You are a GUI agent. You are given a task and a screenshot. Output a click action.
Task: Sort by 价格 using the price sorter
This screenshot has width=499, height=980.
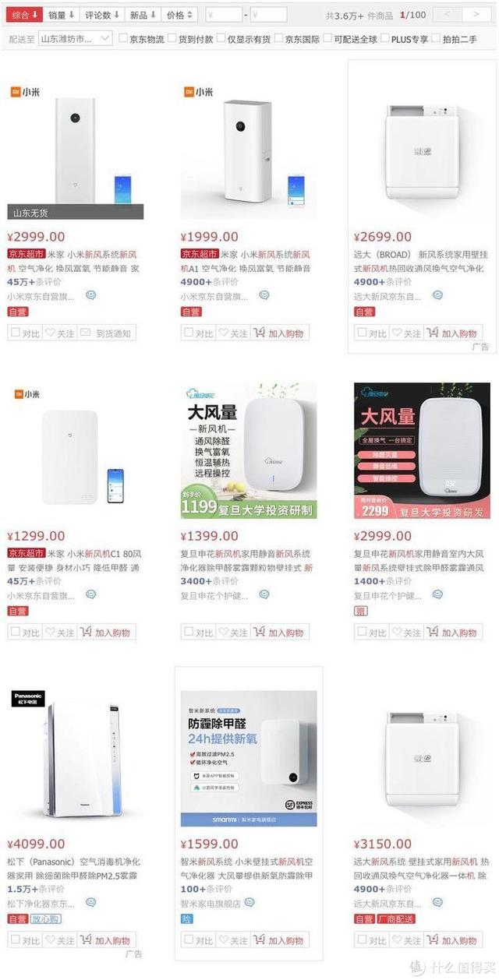(x=180, y=15)
